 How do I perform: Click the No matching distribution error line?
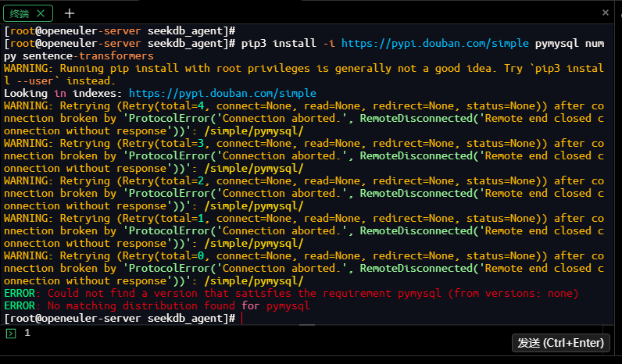[156, 306]
